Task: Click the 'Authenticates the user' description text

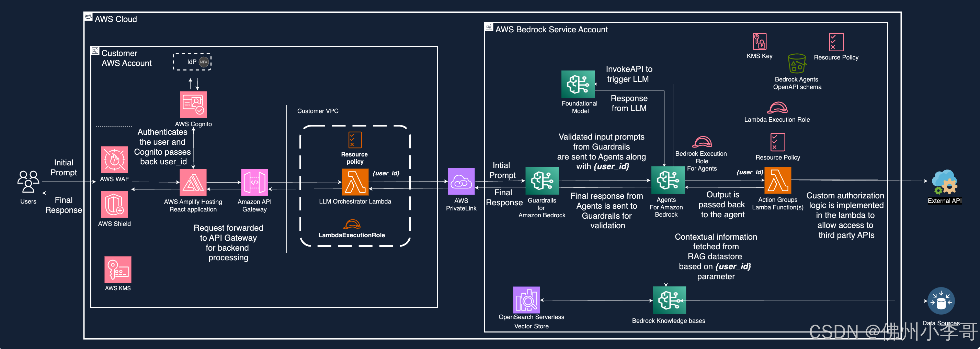Action: click(x=162, y=147)
